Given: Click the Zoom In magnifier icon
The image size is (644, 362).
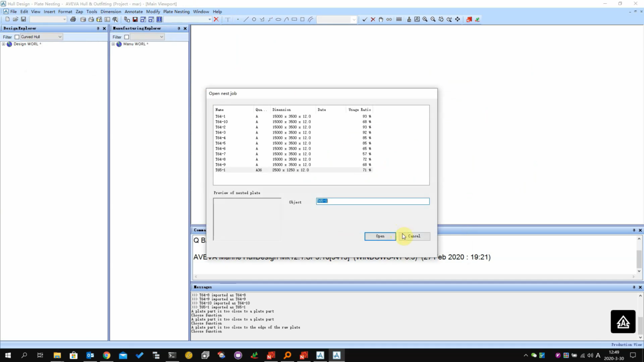Looking at the screenshot, I should click(x=425, y=19).
